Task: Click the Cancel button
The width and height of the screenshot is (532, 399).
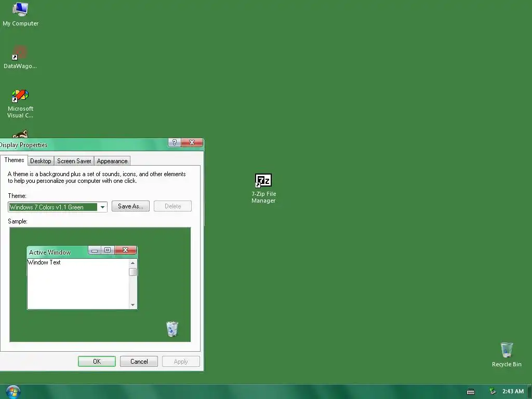Action: (139, 362)
